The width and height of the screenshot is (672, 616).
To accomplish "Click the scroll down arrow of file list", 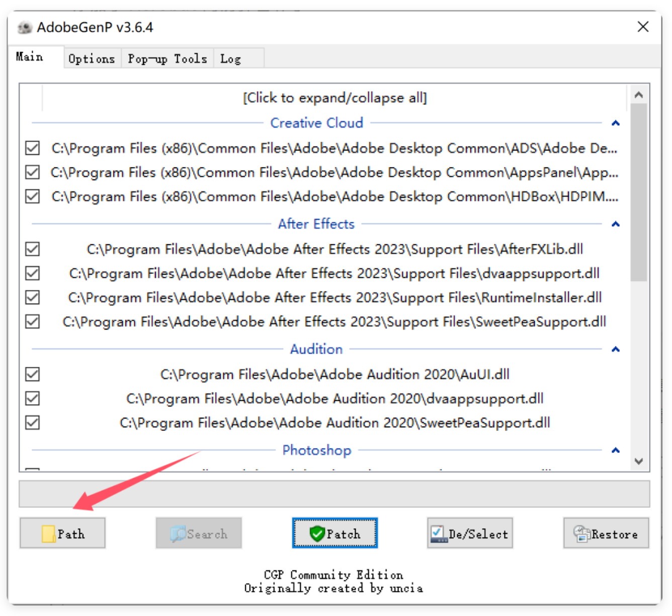I will point(639,461).
